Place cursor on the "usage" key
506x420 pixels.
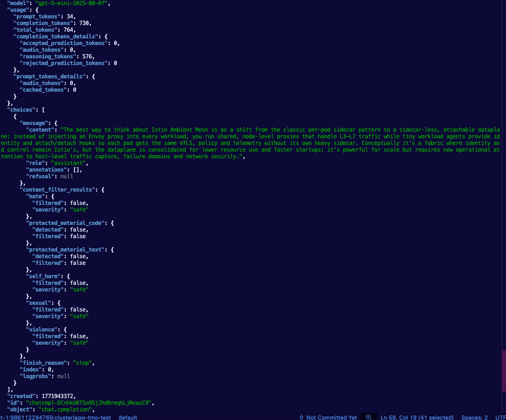point(18,10)
